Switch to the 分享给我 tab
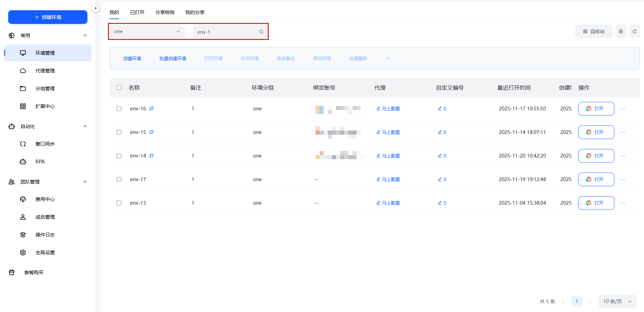The height and width of the screenshot is (312, 644). [165, 12]
